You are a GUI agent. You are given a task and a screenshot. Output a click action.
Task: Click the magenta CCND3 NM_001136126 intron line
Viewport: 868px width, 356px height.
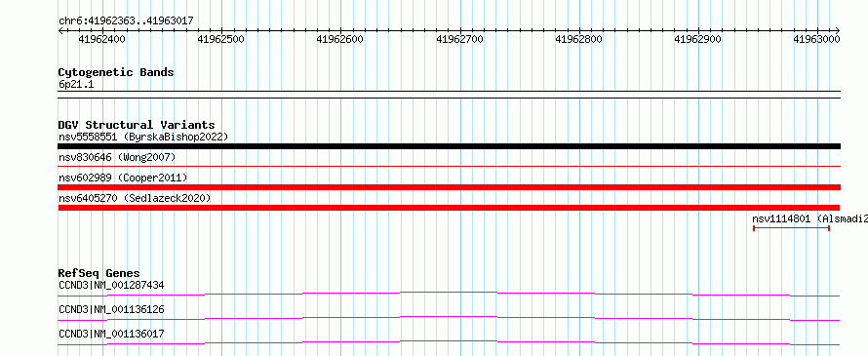pos(449,318)
